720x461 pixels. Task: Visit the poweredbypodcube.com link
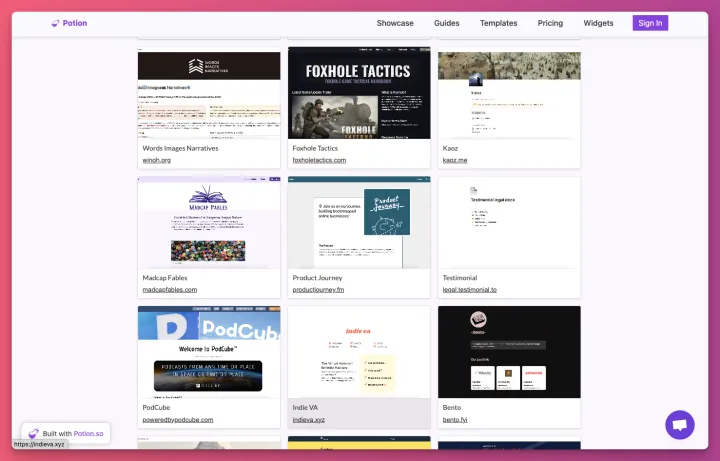[x=178, y=420]
